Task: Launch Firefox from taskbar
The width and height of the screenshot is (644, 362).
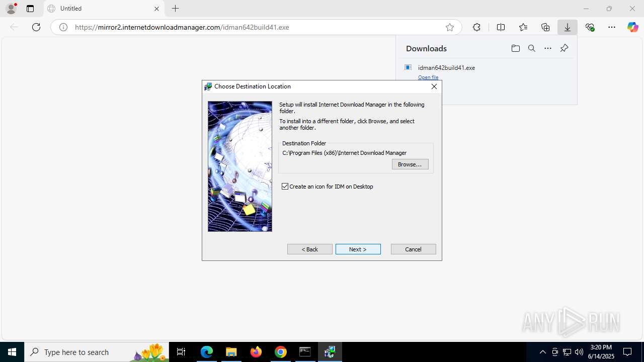Action: point(256,352)
